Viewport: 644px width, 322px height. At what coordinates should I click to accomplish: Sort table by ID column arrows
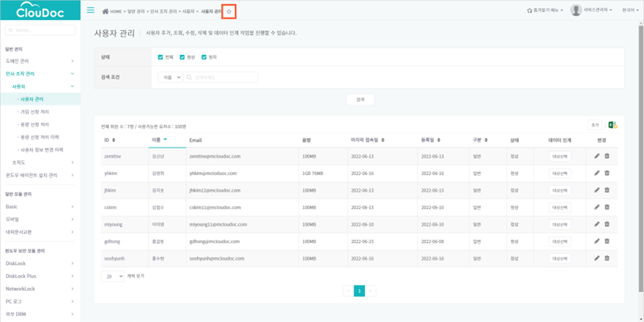pyautogui.click(x=114, y=141)
